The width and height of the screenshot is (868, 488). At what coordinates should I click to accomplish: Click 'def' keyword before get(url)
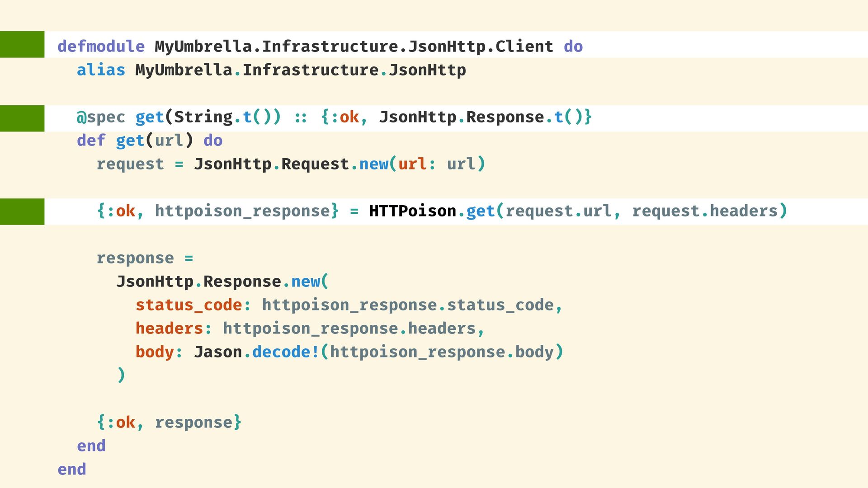[91, 141]
